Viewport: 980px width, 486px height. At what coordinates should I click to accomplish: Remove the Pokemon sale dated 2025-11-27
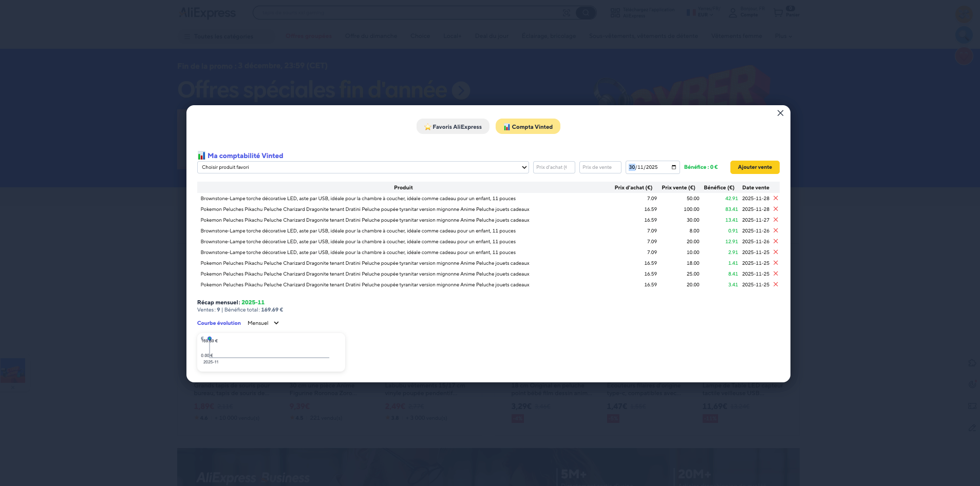776,220
